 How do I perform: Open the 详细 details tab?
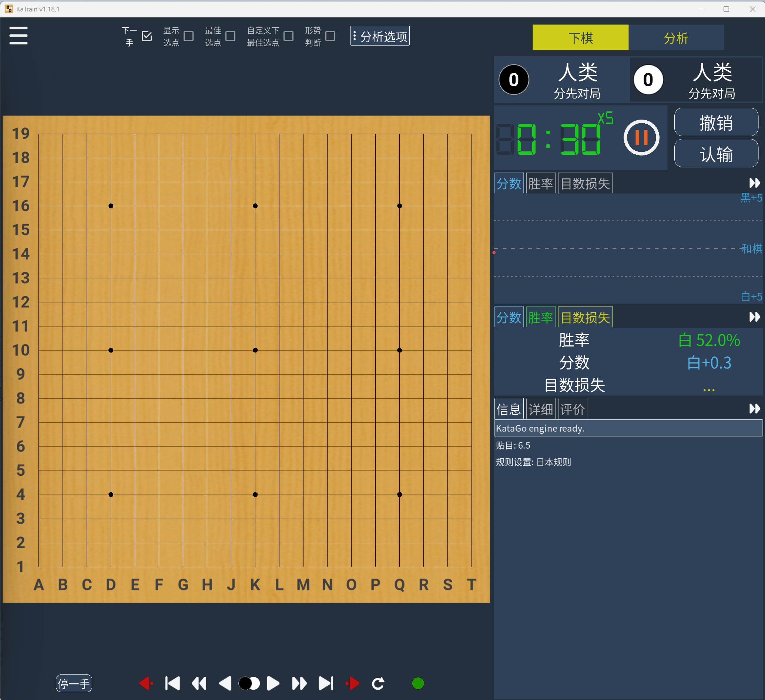coord(540,409)
